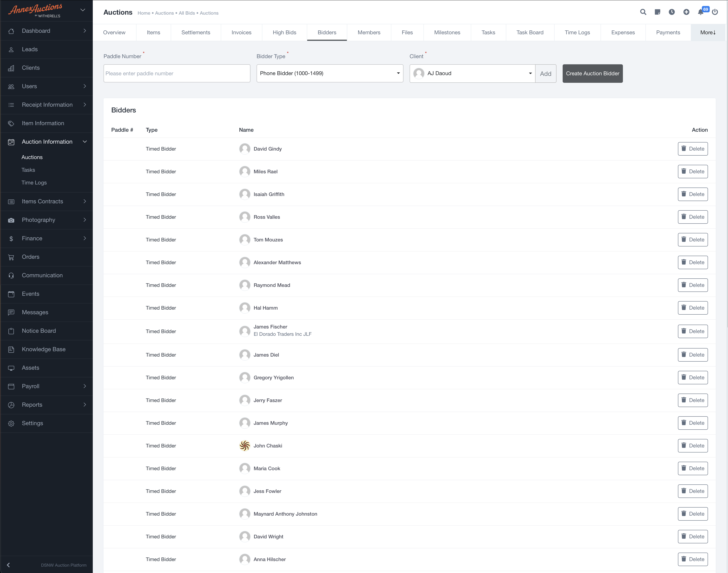Click the Photography camera icon in sidebar
Image resolution: width=728 pixels, height=573 pixels.
click(x=11, y=220)
